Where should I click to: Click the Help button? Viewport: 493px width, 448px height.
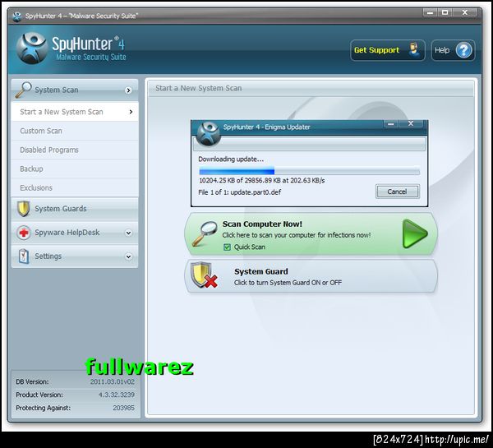[x=453, y=50]
